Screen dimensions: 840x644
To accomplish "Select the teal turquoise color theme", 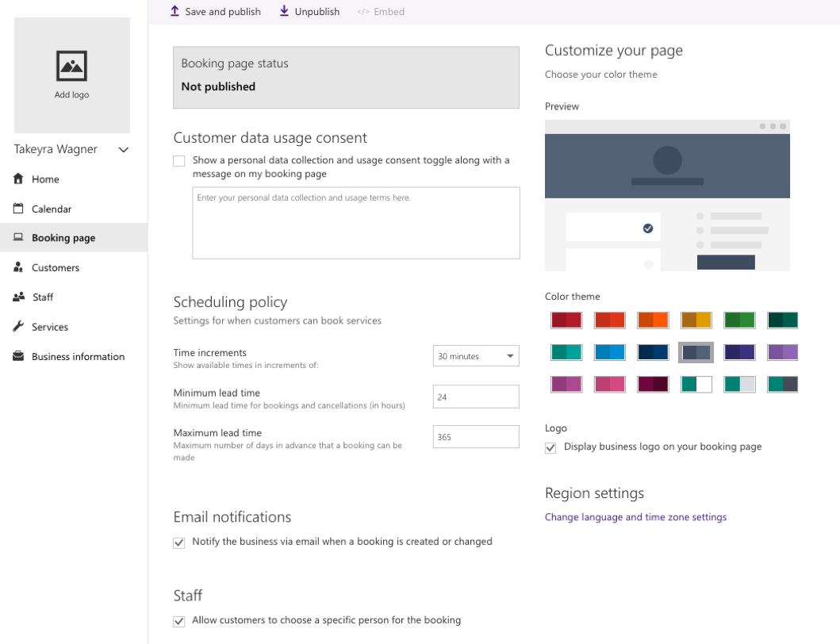I will point(566,352).
